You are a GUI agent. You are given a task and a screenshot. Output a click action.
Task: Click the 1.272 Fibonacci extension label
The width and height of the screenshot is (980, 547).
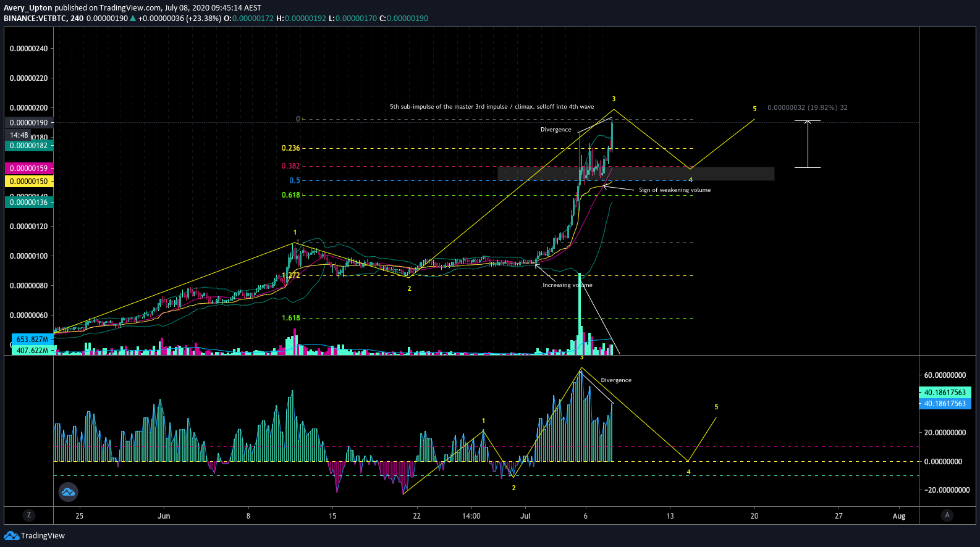[290, 275]
